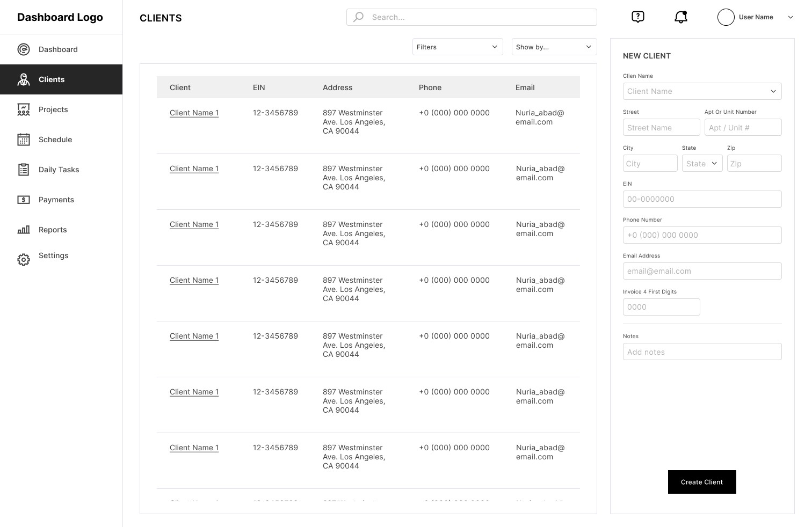Click the Street Name field
The width and height of the screenshot is (812, 527).
(x=661, y=127)
